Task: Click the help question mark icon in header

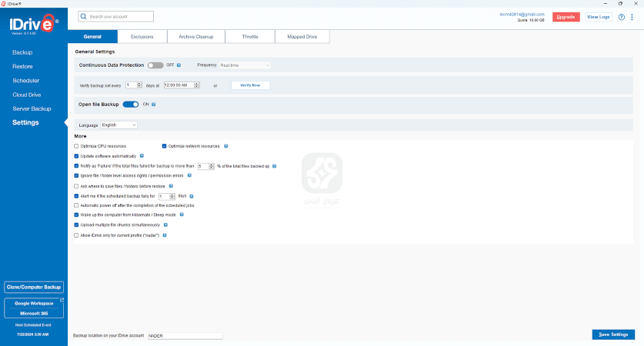Action: 621,17
